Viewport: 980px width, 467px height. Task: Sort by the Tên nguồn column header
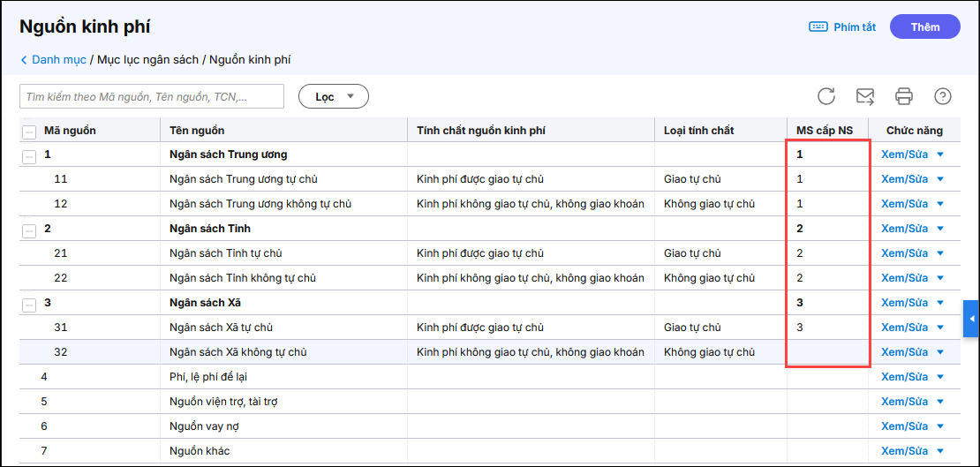coord(197,131)
